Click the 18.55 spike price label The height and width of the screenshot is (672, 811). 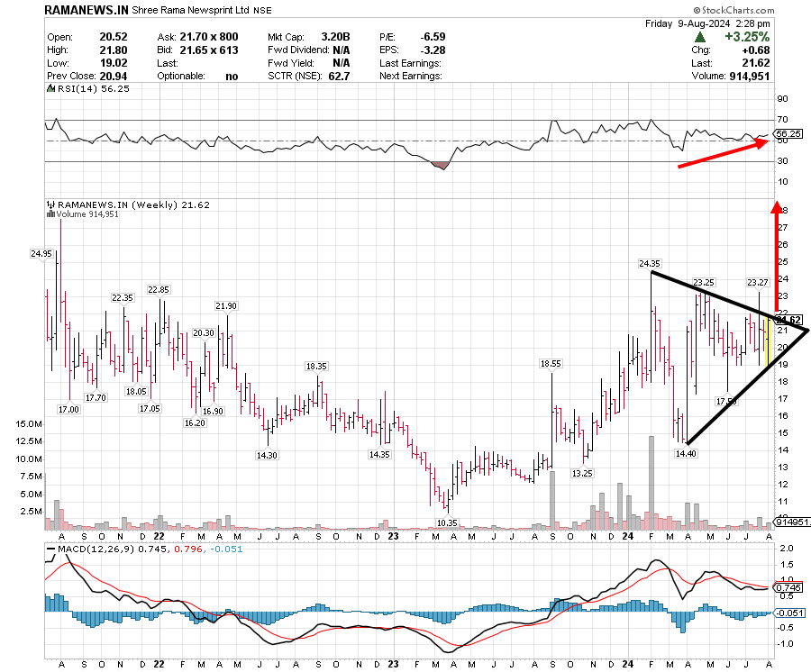click(551, 363)
